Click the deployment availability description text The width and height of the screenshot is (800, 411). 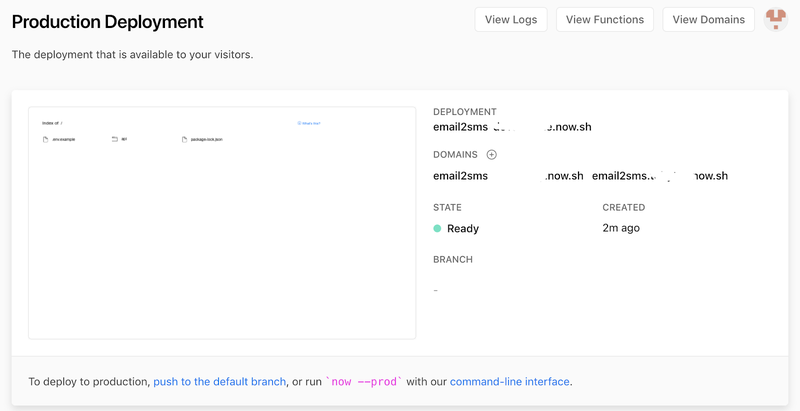point(133,55)
